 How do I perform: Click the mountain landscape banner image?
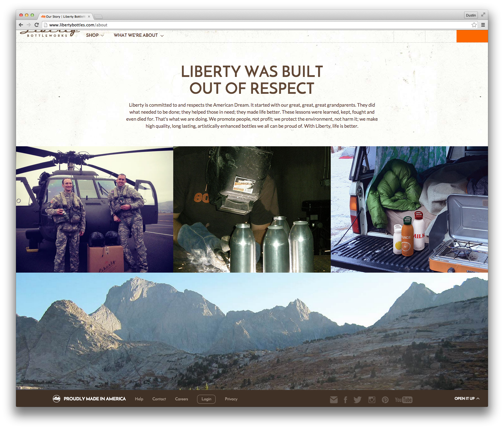252,331
